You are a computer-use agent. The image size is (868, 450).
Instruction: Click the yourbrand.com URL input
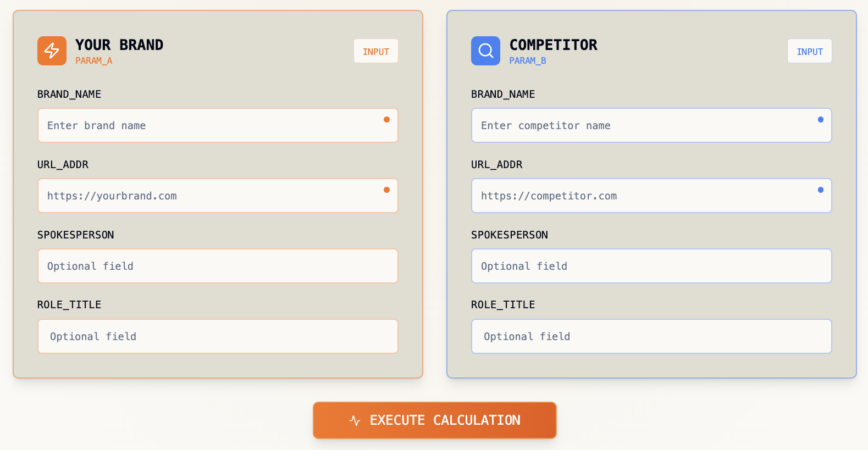pyautogui.click(x=218, y=196)
